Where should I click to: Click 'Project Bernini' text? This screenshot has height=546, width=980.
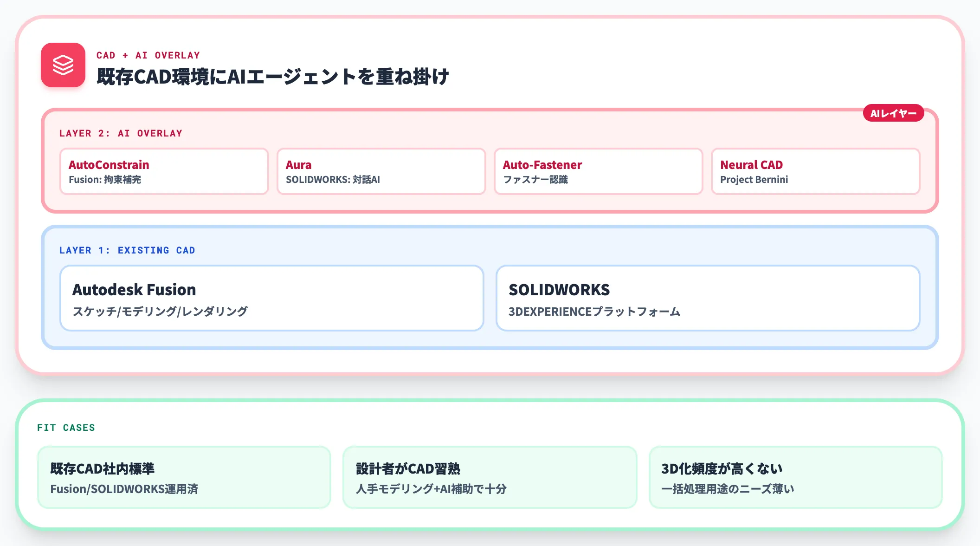point(754,180)
